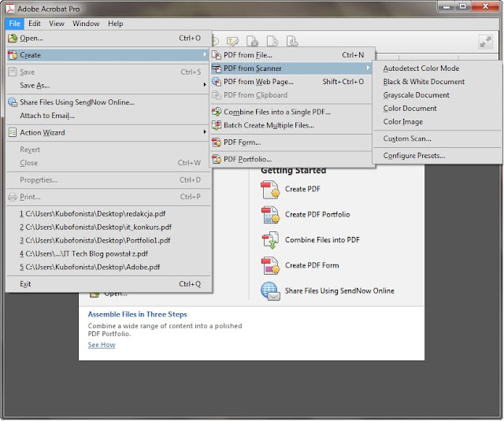Select Color Document scanner preset
The image size is (504, 421).
[x=438, y=109]
